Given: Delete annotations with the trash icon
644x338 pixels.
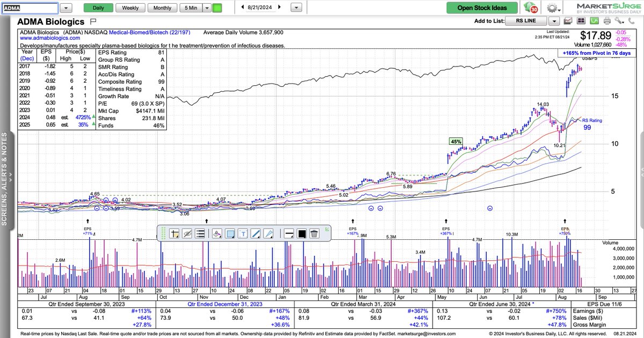Looking at the screenshot, I should coord(314,233).
